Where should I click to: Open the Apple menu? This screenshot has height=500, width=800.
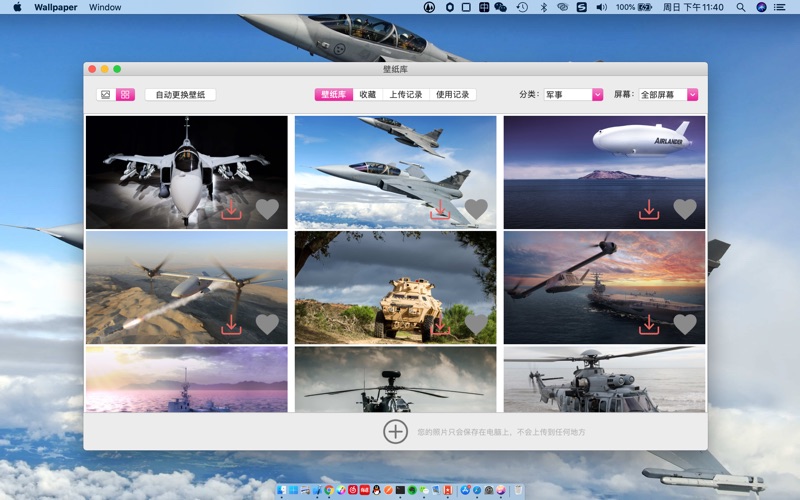click(x=17, y=7)
